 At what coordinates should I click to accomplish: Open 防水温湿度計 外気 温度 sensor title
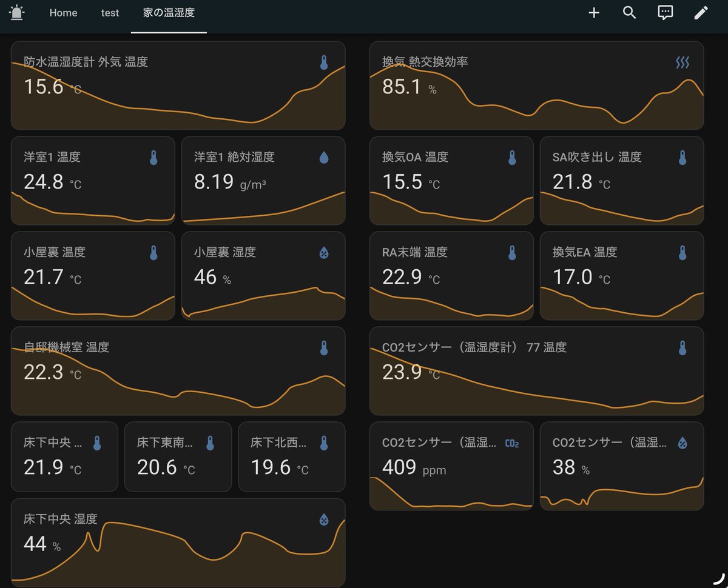click(x=86, y=62)
